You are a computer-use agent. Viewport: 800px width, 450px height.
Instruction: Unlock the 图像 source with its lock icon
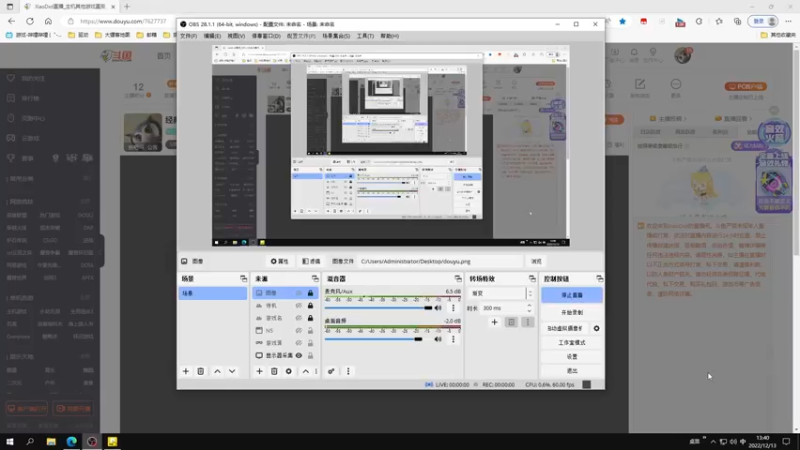(x=310, y=293)
